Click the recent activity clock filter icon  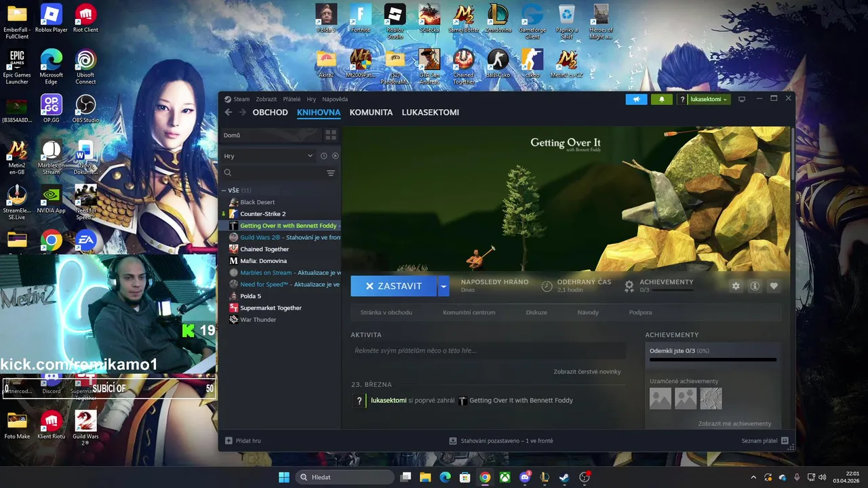click(x=323, y=156)
